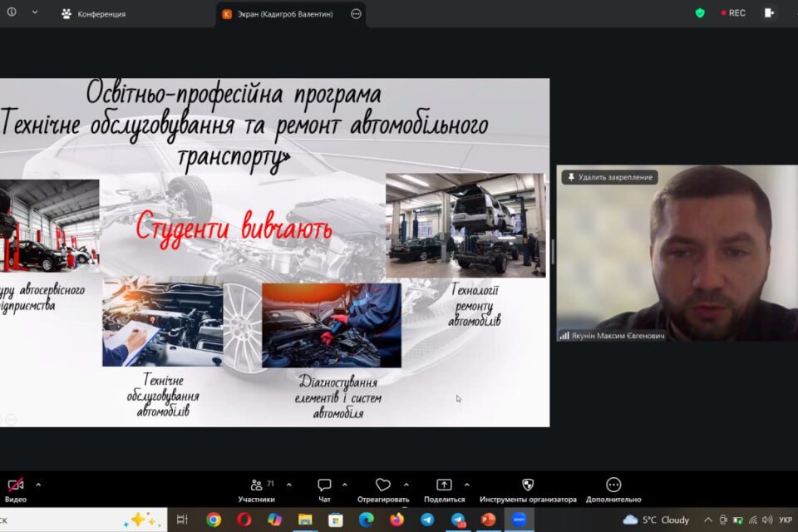The width and height of the screenshot is (798, 532).
Task: Expand the chevron next to the meeting info icon
Action: click(x=35, y=12)
